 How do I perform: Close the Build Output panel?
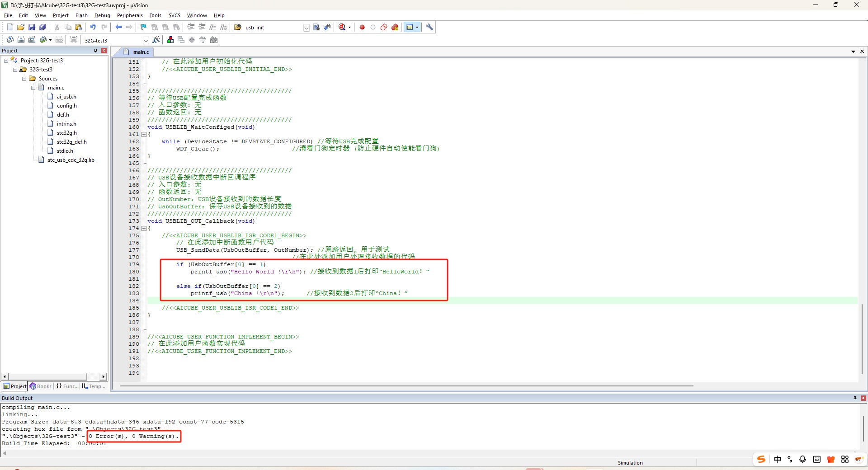(863, 398)
